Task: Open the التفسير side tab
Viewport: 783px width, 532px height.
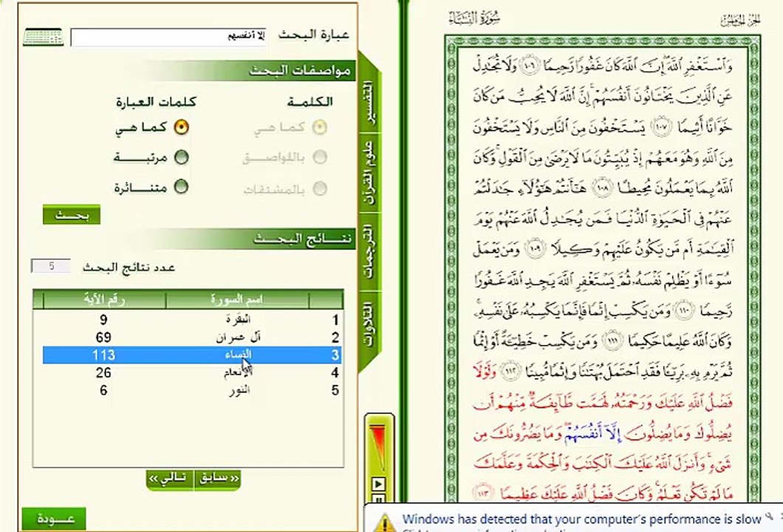Action: coord(369,103)
